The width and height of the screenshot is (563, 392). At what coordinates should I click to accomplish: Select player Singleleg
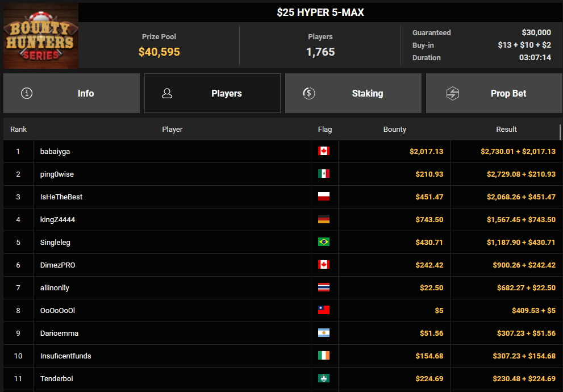pos(55,243)
